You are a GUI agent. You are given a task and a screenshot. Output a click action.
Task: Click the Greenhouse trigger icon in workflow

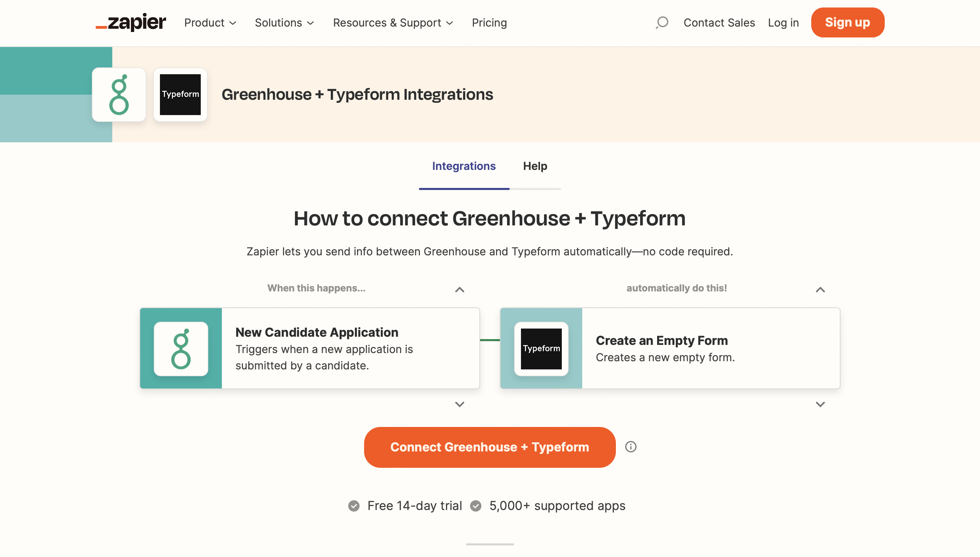[x=181, y=348]
